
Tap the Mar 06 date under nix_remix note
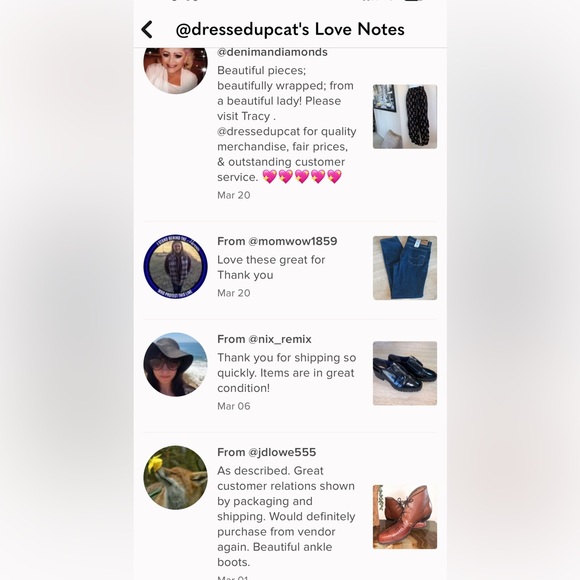pyautogui.click(x=234, y=406)
